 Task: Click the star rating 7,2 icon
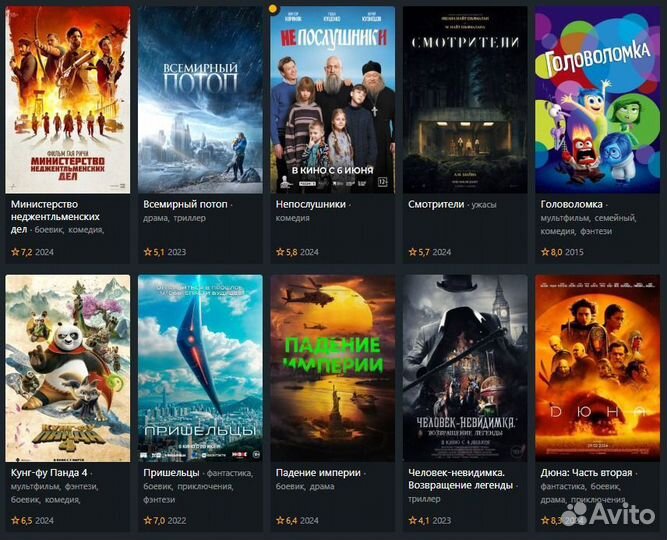15,252
